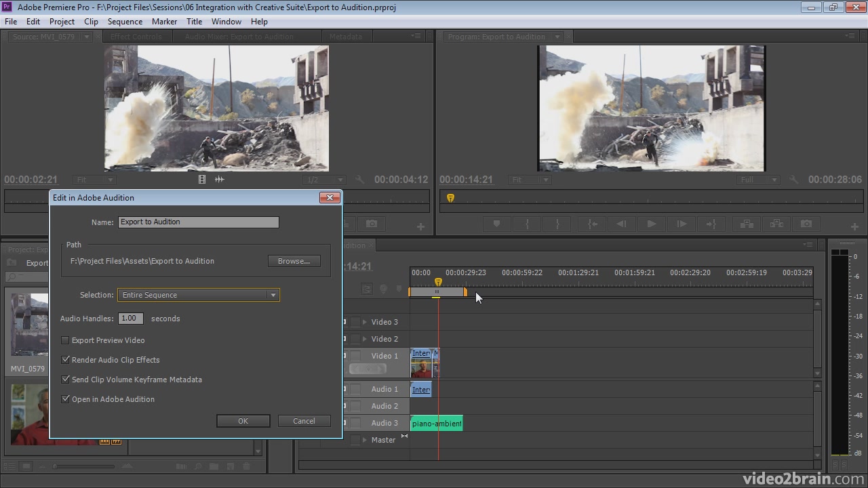
Task: Select the piano-ambient clip on Audio 3
Action: [x=437, y=424]
